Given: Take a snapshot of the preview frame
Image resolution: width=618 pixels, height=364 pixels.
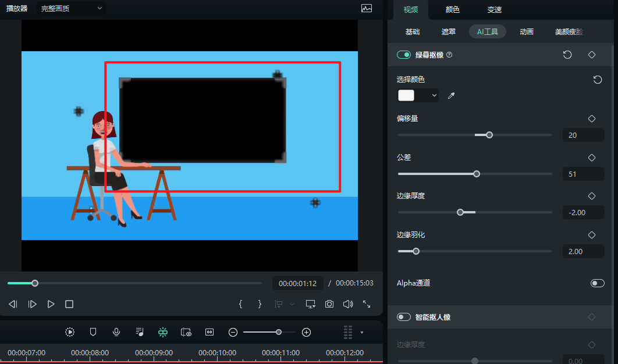Looking at the screenshot, I should 329,304.
